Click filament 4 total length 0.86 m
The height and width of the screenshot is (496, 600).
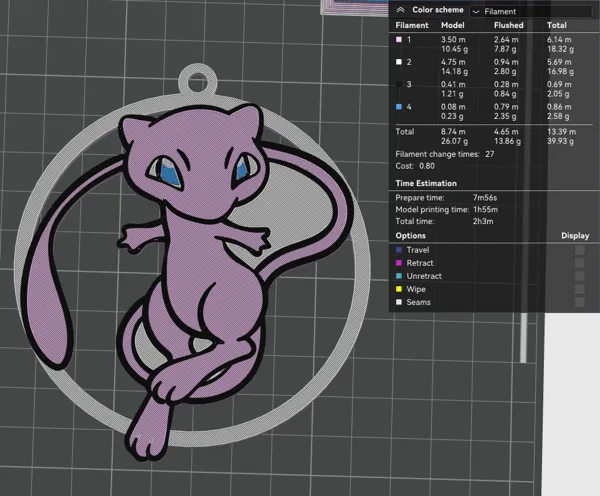pos(559,107)
